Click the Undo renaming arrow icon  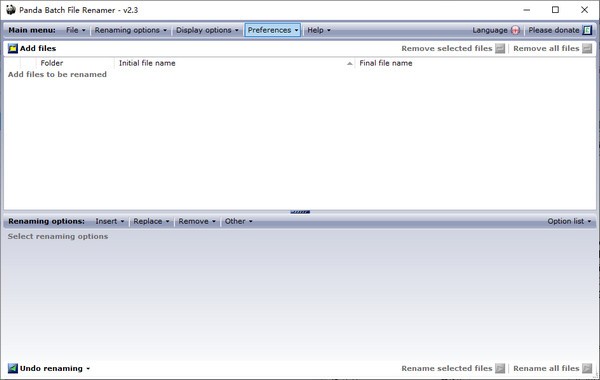click(x=13, y=368)
